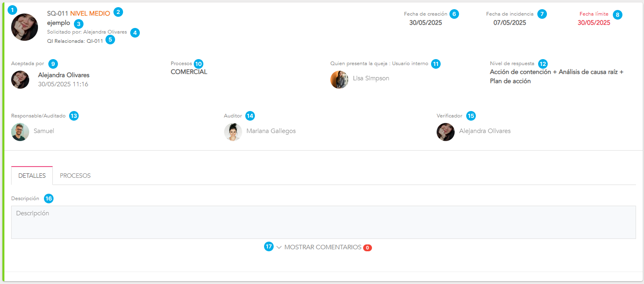Click the Lisa Simpson name
Image resolution: width=644 pixels, height=284 pixels.
(x=371, y=78)
